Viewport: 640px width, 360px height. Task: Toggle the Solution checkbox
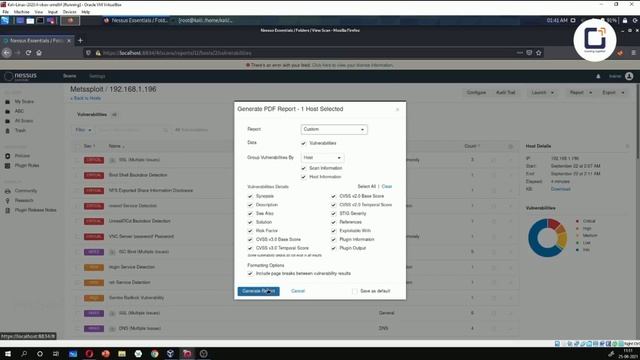tap(250, 222)
